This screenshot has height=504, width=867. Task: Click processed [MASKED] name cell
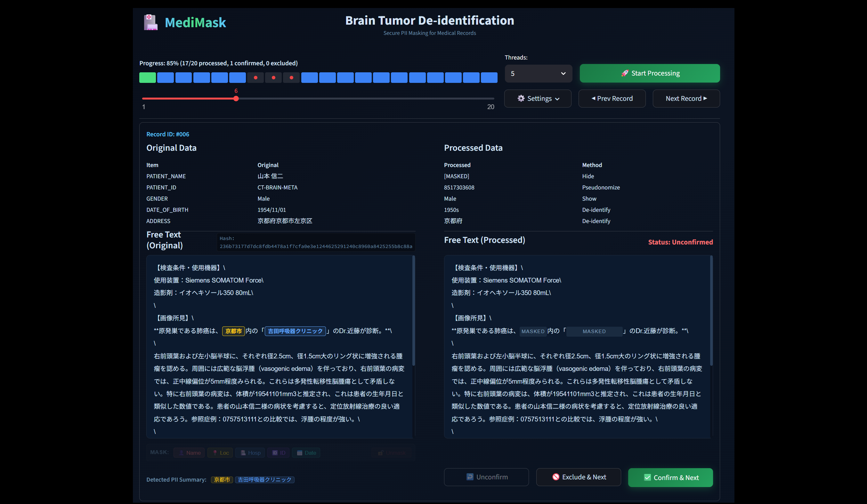tap(456, 176)
